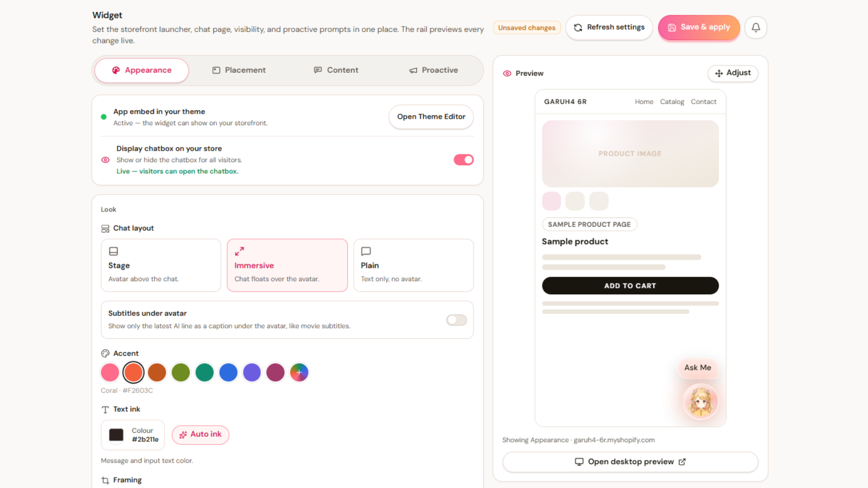Click the Auto ink button
The width and height of the screenshot is (868, 488).
pyautogui.click(x=200, y=435)
